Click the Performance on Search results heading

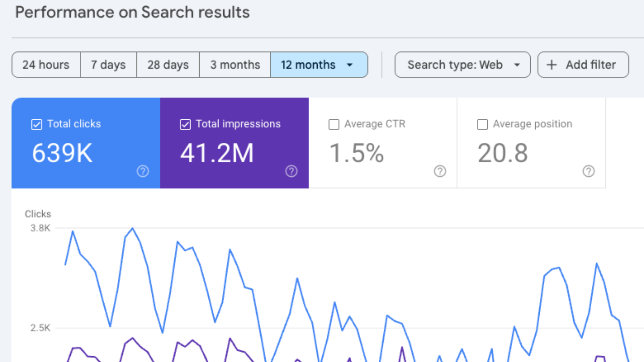point(132,12)
